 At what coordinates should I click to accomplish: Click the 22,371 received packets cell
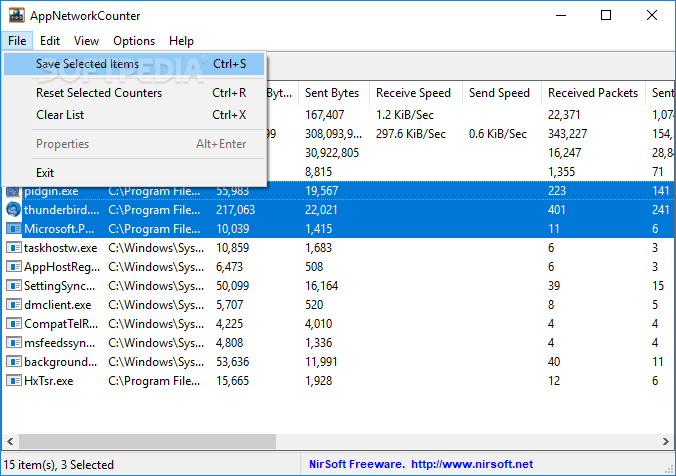tap(564, 115)
